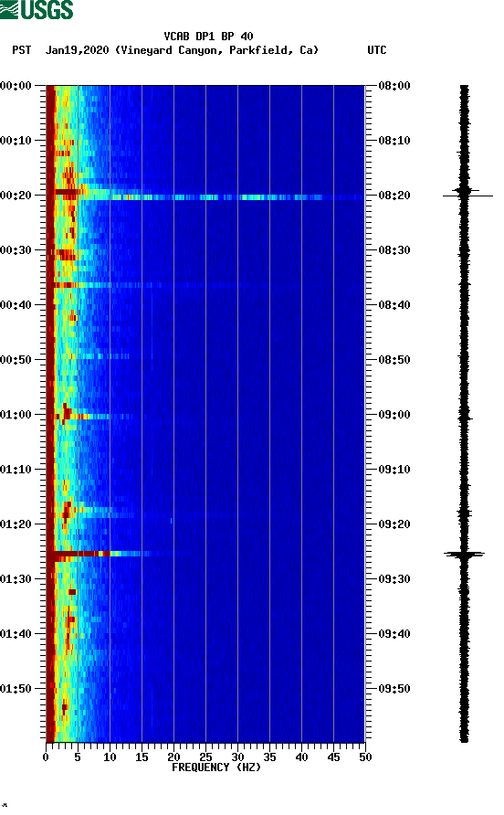Image resolution: width=504 pixels, height=815 pixels.
Task: Click the seismogram spike near 08:20 UTC
Action: point(466,195)
